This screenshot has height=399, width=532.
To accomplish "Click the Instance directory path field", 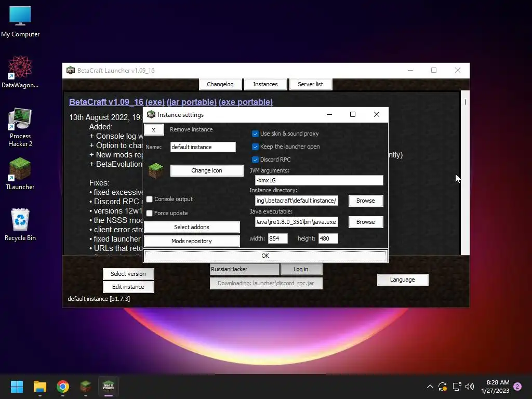I will click(296, 201).
